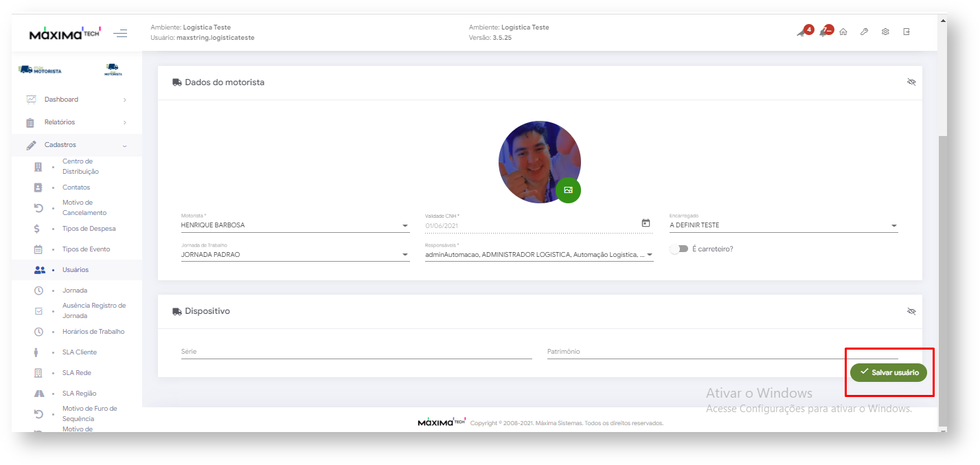Click the Horários de Trabalho clock icon
The height and width of the screenshot is (465, 980).
[38, 332]
